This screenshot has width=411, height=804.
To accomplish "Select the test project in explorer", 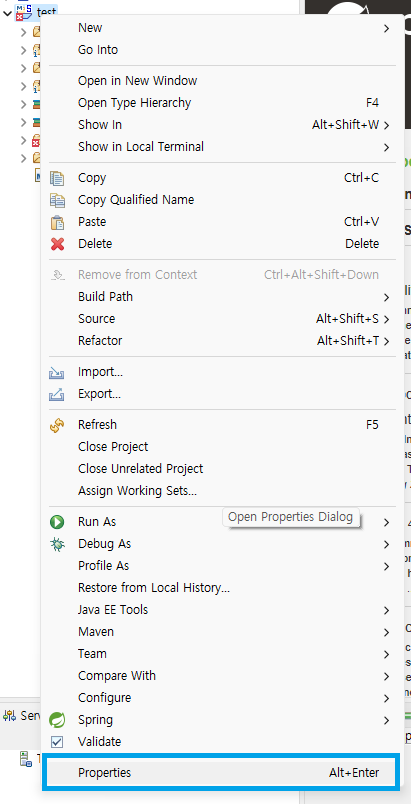I will point(47,12).
